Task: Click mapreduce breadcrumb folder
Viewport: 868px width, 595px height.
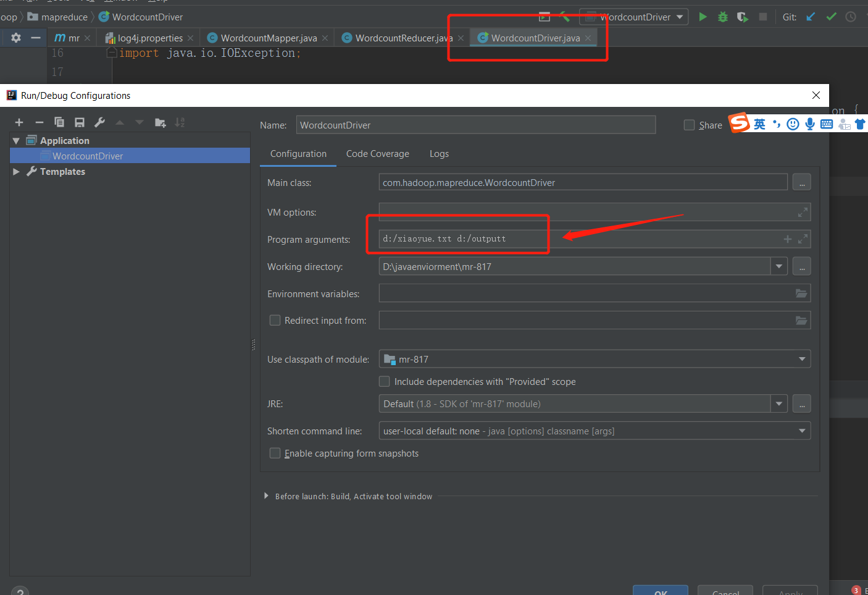Action: [58, 17]
